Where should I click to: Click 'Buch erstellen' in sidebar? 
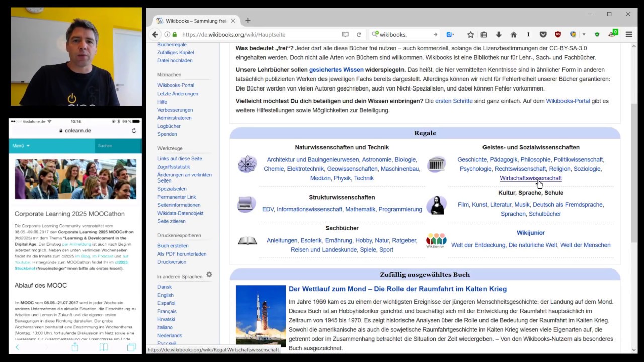pos(173,246)
